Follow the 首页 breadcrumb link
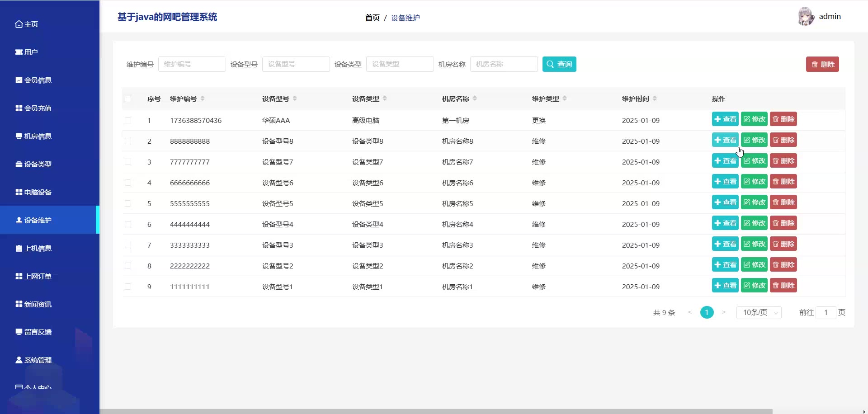The image size is (868, 414). (373, 18)
